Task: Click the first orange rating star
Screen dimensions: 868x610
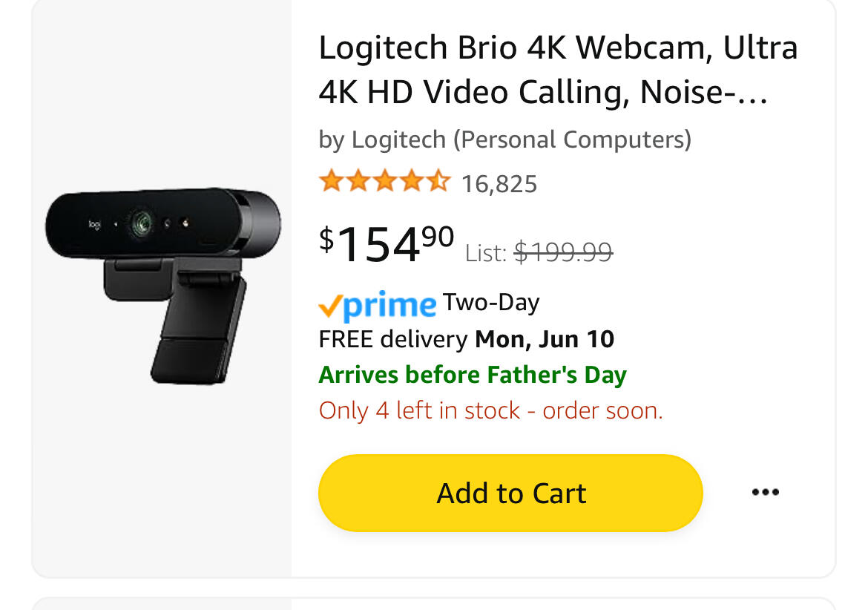Action: [331, 181]
